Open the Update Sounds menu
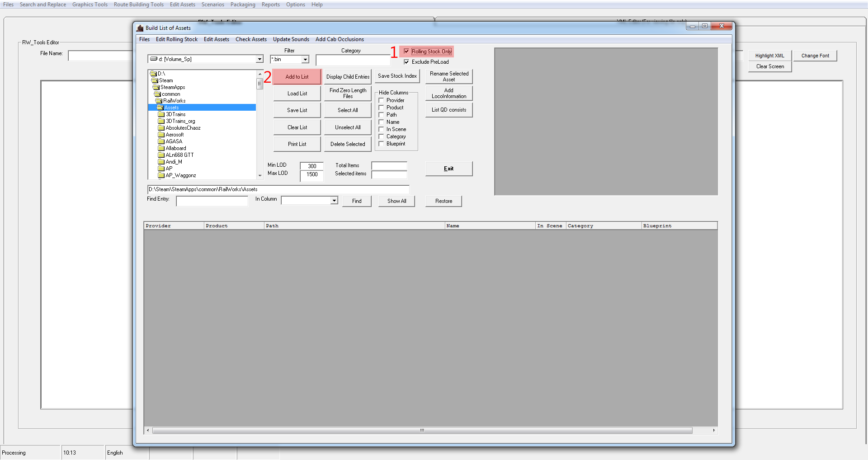The height and width of the screenshot is (460, 868). (x=291, y=39)
